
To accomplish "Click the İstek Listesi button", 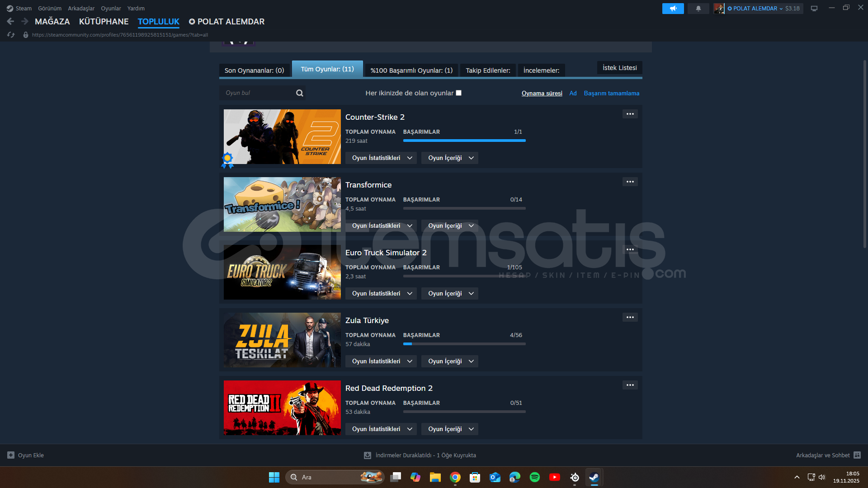I will click(619, 68).
